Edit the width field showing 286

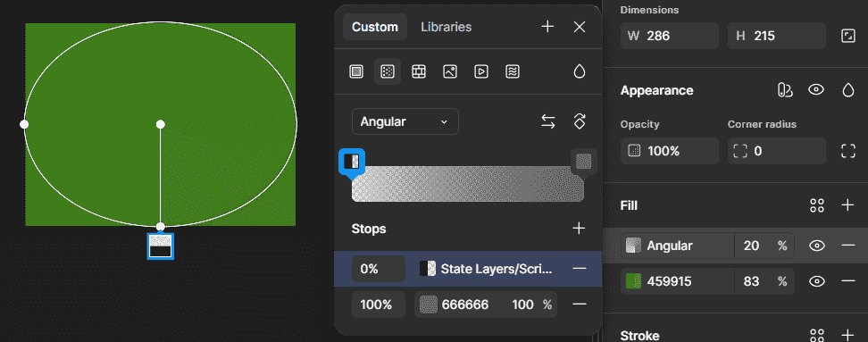click(x=669, y=36)
